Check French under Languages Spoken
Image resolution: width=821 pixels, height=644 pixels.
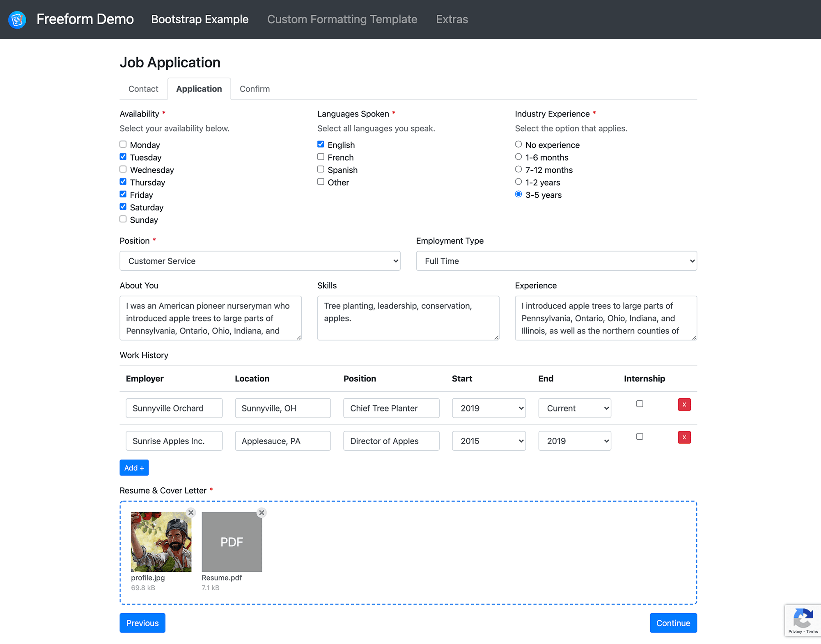point(321,157)
